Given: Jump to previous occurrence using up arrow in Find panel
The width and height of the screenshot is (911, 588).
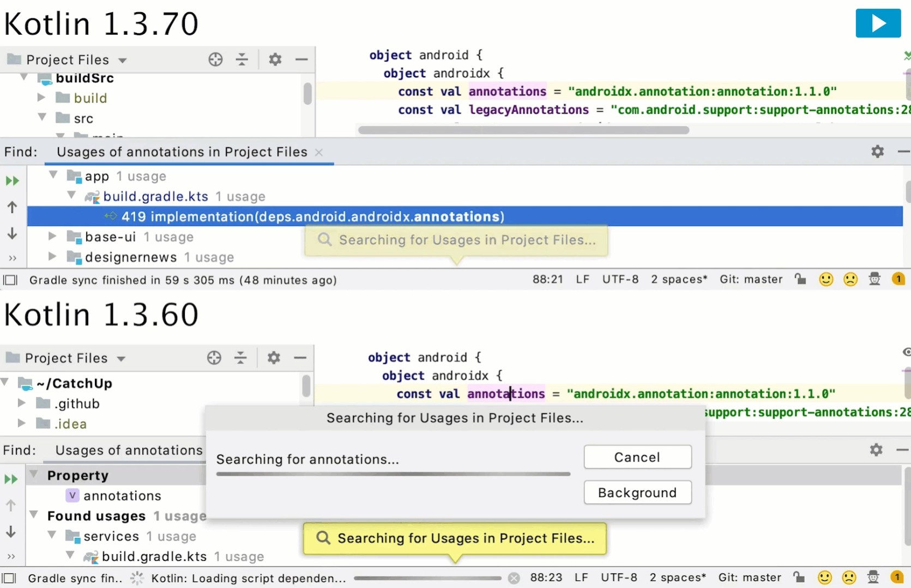Looking at the screenshot, I should coord(12,207).
